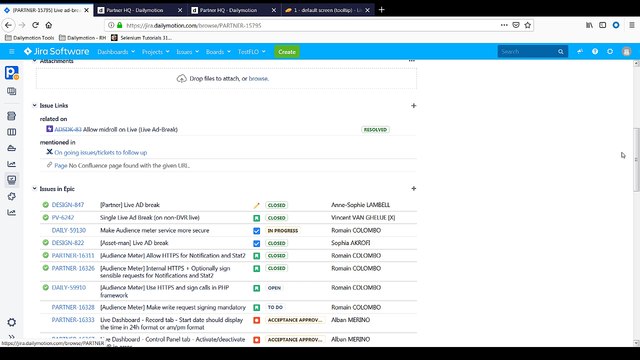Open On going issues/tickets to follow up link

(101, 152)
